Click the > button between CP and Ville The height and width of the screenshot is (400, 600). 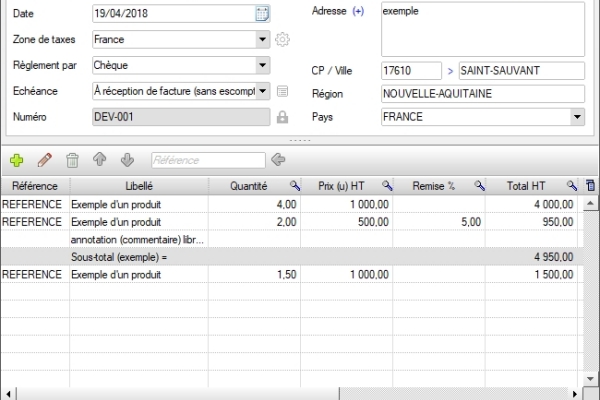coord(450,72)
